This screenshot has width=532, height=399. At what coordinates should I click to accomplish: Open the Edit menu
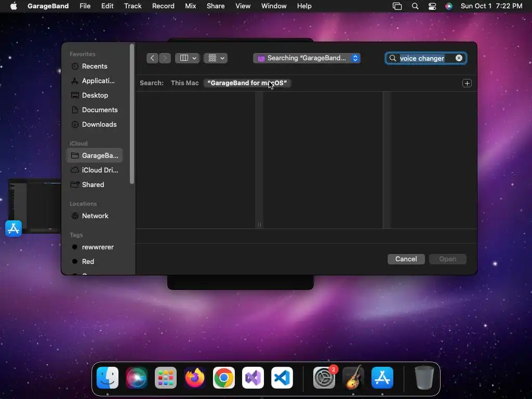(x=107, y=6)
